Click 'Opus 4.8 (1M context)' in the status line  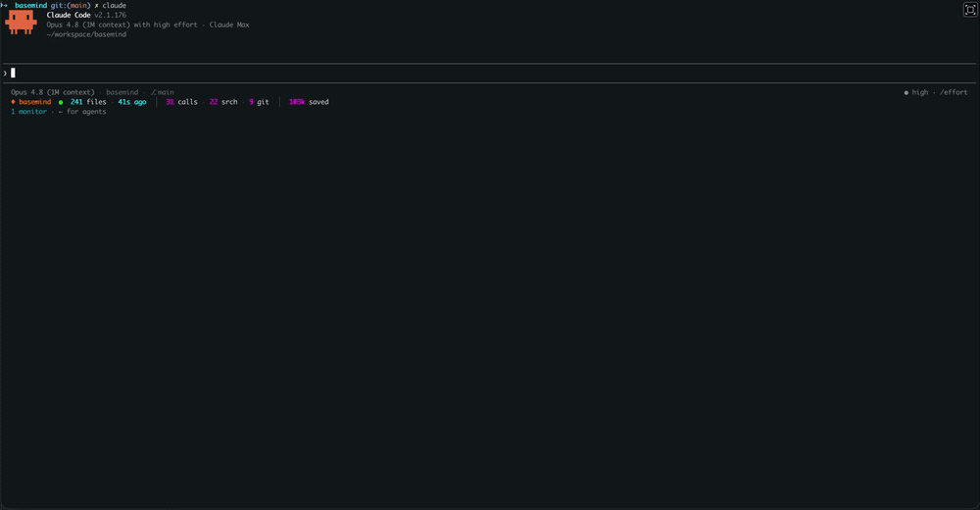[x=53, y=92]
